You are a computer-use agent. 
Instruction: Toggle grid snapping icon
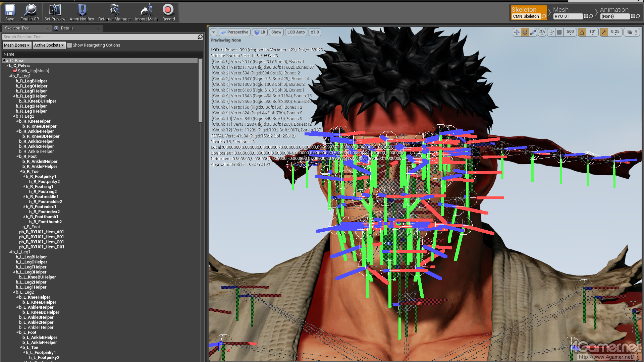click(x=559, y=32)
